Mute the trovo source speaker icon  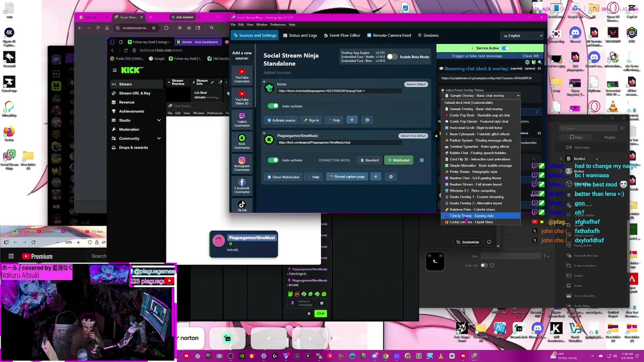352,120
